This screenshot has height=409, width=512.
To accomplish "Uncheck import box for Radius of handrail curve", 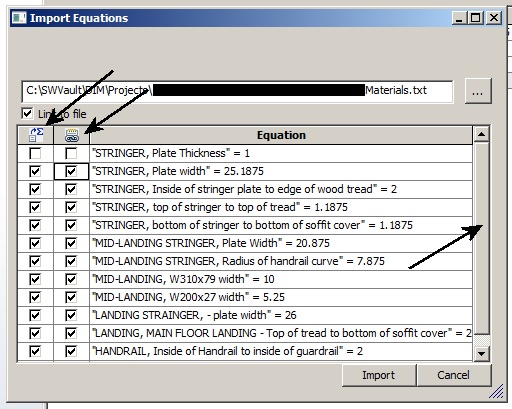I will (35, 261).
